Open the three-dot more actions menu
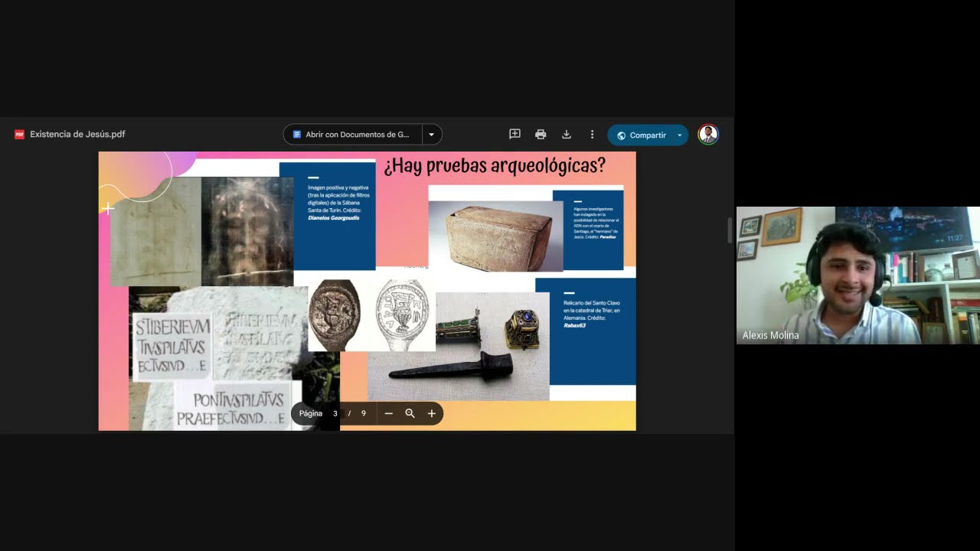 point(592,135)
